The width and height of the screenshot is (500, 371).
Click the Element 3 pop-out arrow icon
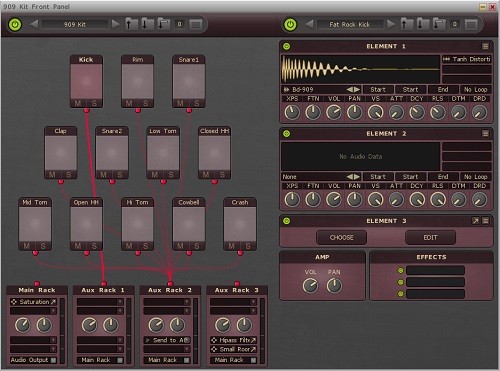[476, 221]
